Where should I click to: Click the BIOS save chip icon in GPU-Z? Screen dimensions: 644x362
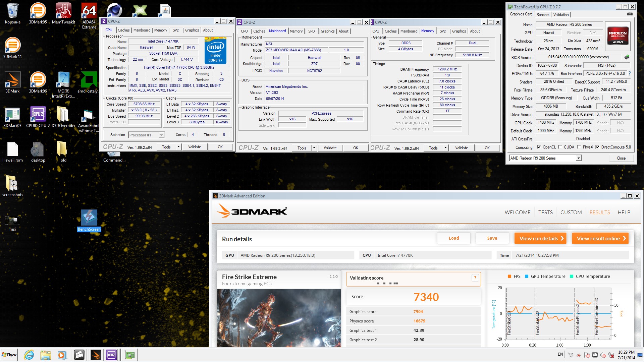627,57
